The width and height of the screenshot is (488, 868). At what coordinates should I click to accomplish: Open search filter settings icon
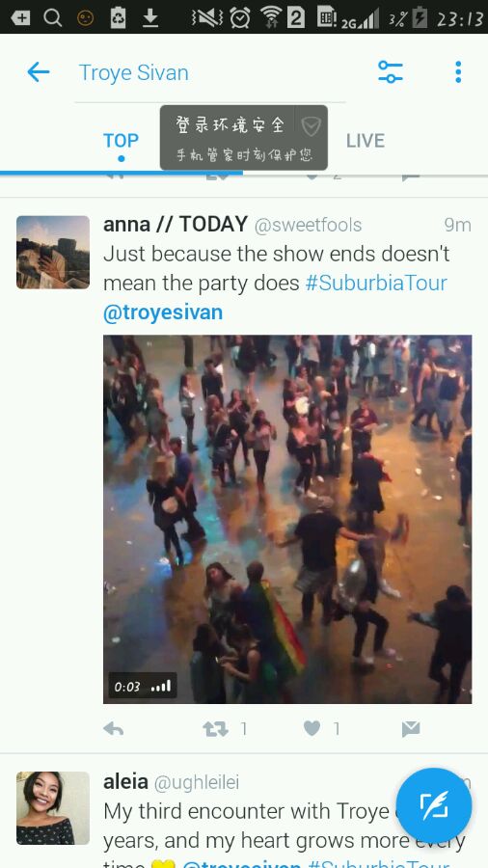click(x=391, y=72)
